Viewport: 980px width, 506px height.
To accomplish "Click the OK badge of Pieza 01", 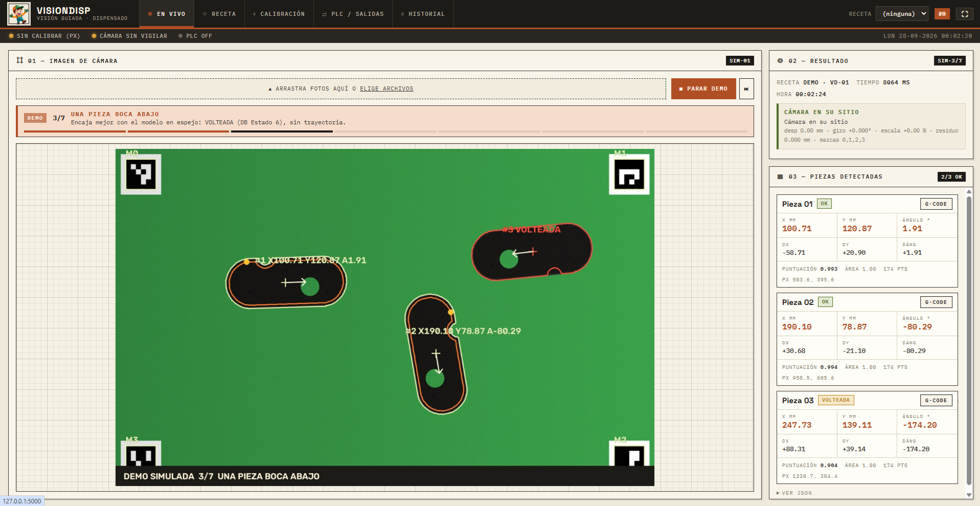I will click(x=824, y=204).
